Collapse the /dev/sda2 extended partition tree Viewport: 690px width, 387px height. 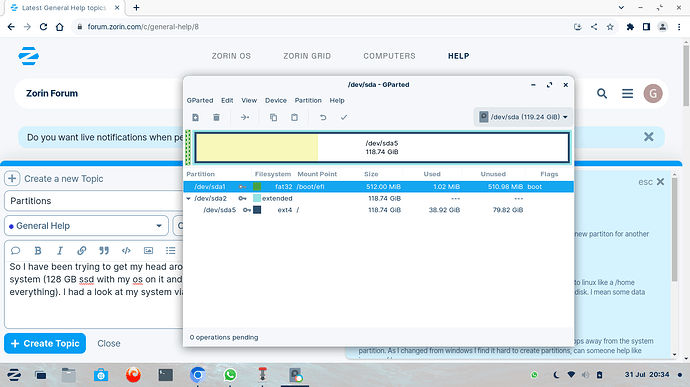[x=189, y=199]
